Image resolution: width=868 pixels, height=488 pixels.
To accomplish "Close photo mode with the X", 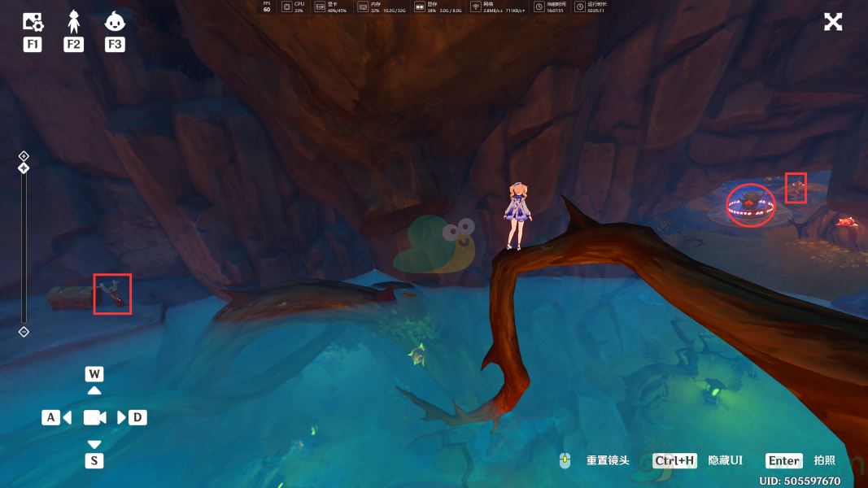I will tap(832, 22).
